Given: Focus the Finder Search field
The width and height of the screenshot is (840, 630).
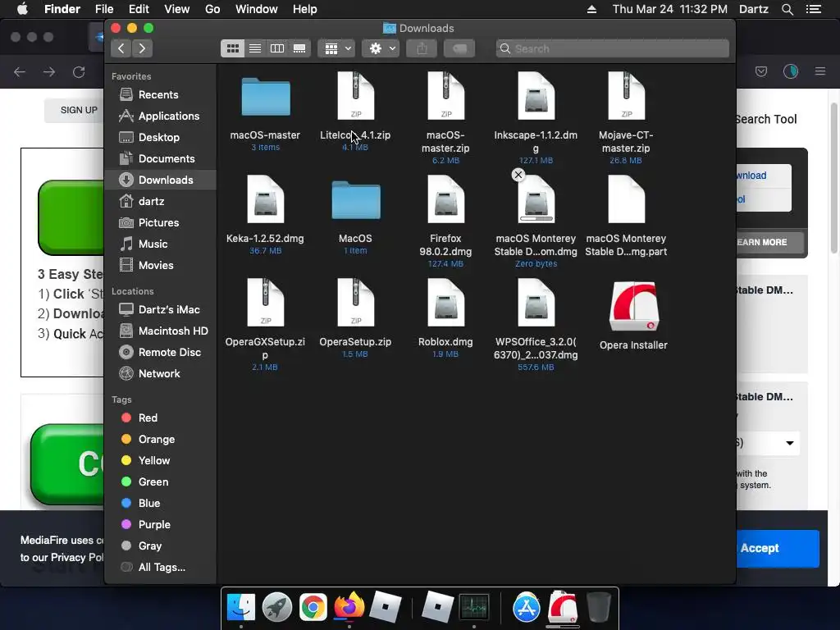Looking at the screenshot, I should pos(612,48).
